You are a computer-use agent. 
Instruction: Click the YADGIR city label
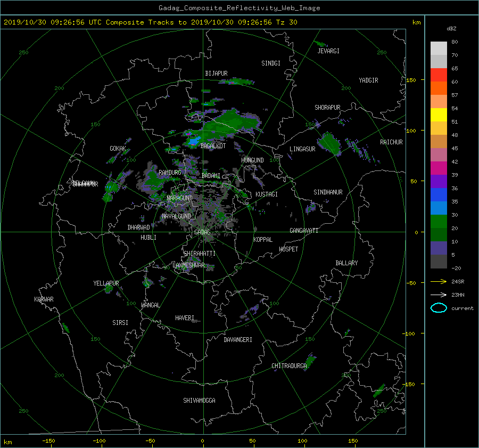pos(368,80)
